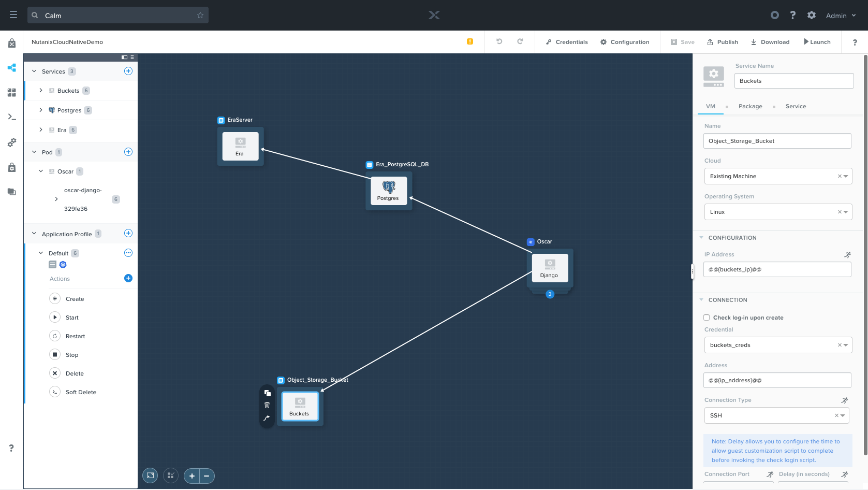Click the Publish button
The width and height of the screenshot is (868, 490).
pyautogui.click(x=723, y=42)
